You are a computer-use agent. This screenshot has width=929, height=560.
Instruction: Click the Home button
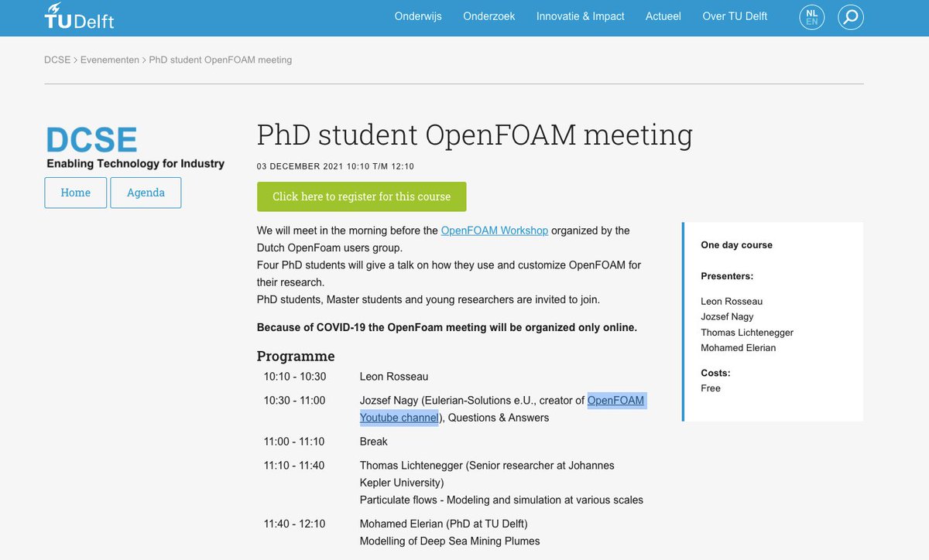pos(75,193)
